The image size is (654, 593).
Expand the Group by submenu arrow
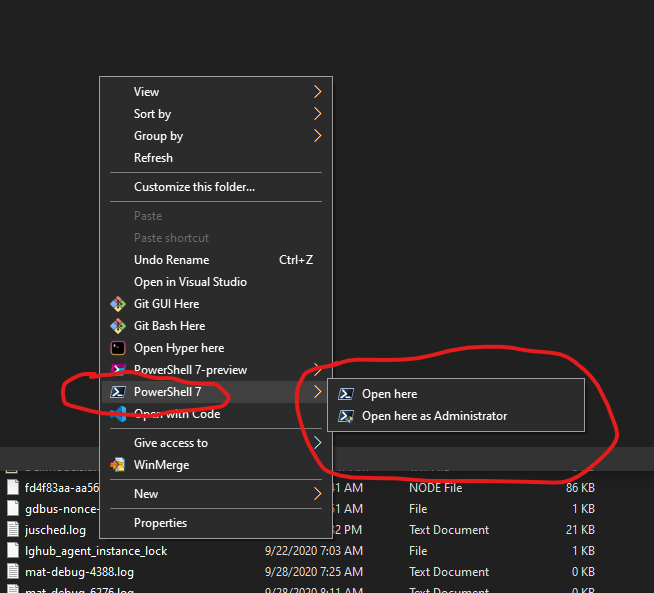pos(317,136)
